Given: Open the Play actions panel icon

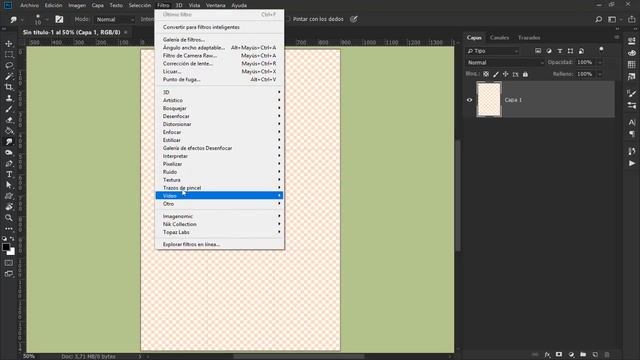Looking at the screenshot, I should [632, 163].
